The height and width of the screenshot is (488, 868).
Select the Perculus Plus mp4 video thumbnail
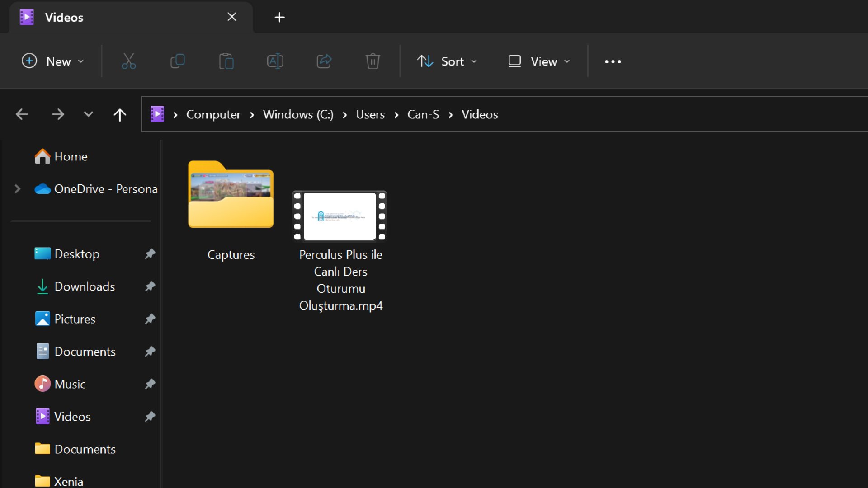point(340,216)
